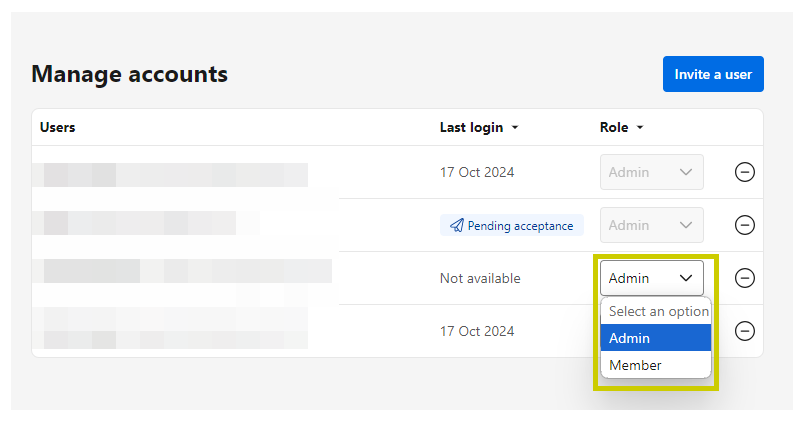Remove the user with pending acceptance

[744, 225]
